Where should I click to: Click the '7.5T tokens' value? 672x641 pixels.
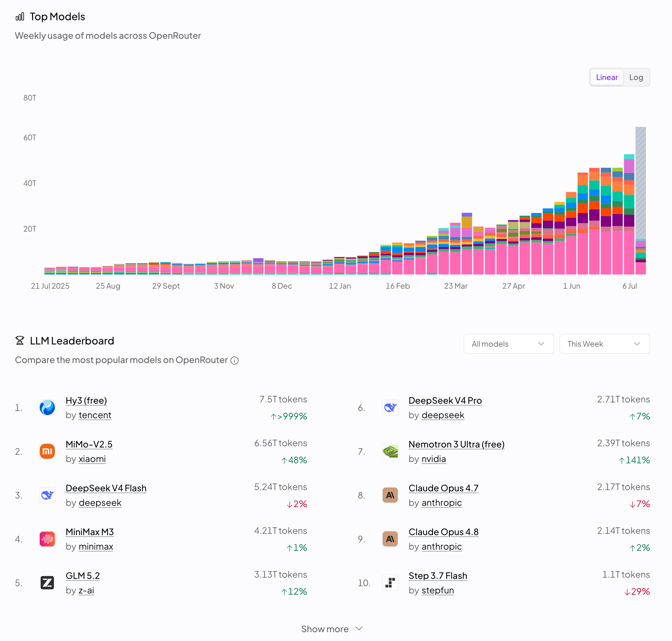point(283,399)
